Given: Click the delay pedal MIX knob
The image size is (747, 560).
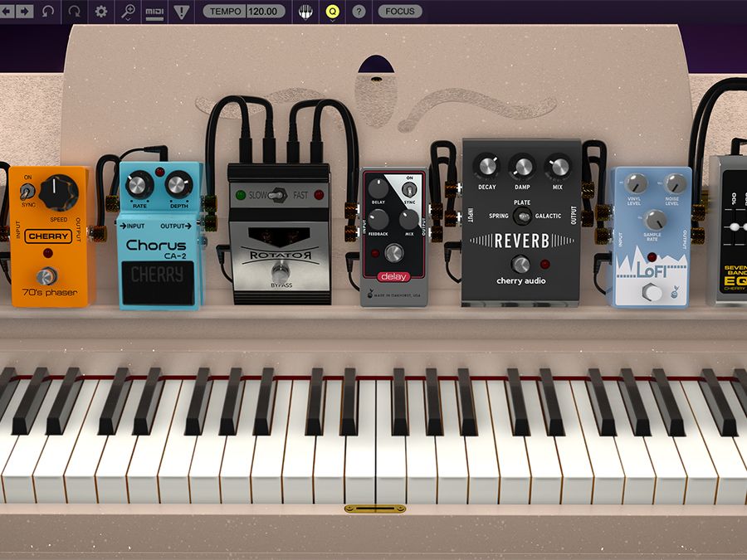Looking at the screenshot, I should tap(408, 220).
